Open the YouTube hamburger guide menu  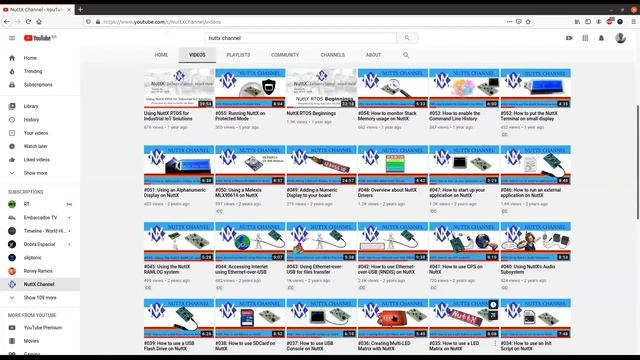pyautogui.click(x=12, y=38)
